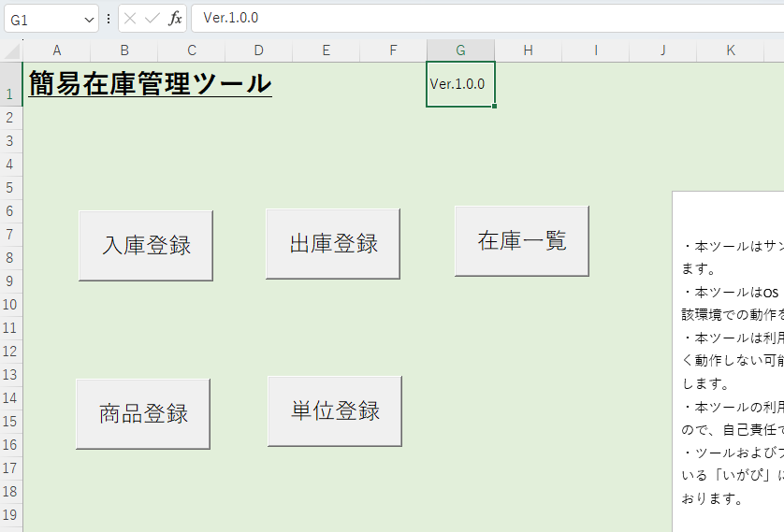
Task: Click the formula bar containing Ver.1.0.0
Action: (x=468, y=19)
